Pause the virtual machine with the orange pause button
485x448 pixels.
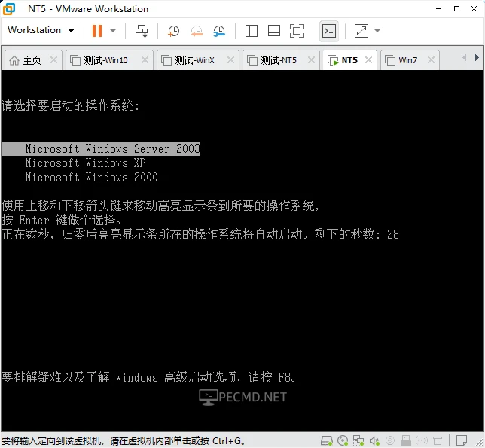[x=97, y=31]
